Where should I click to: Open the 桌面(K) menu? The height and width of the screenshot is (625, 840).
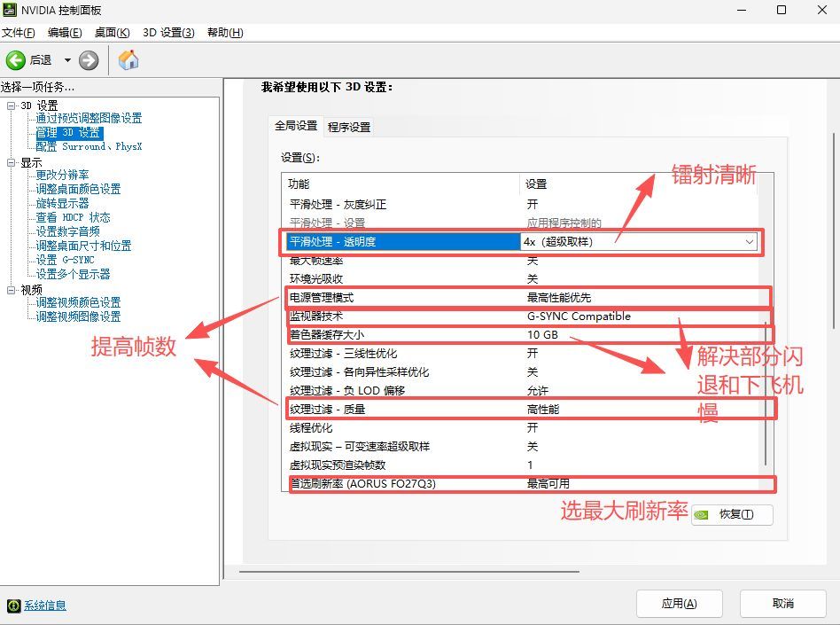(112, 33)
